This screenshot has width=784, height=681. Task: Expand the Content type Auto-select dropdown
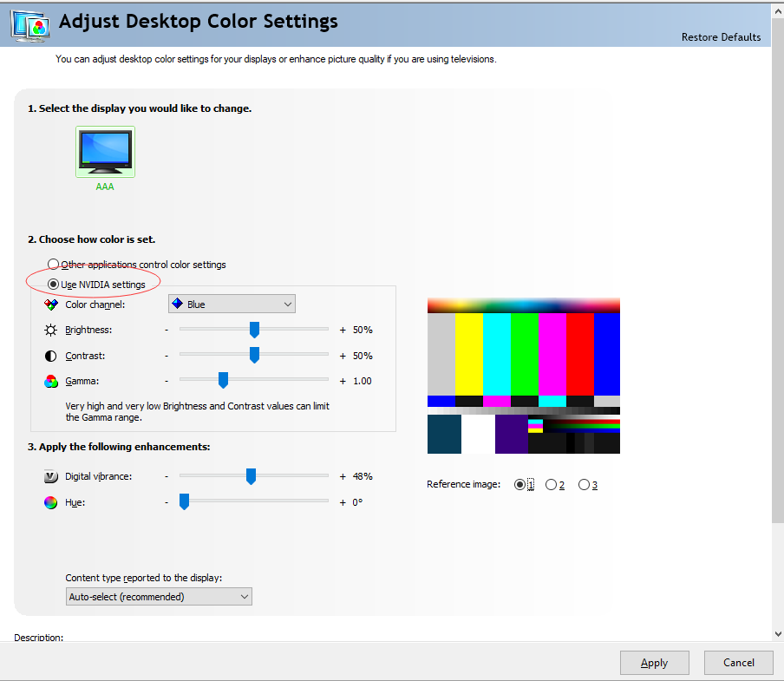click(x=159, y=597)
